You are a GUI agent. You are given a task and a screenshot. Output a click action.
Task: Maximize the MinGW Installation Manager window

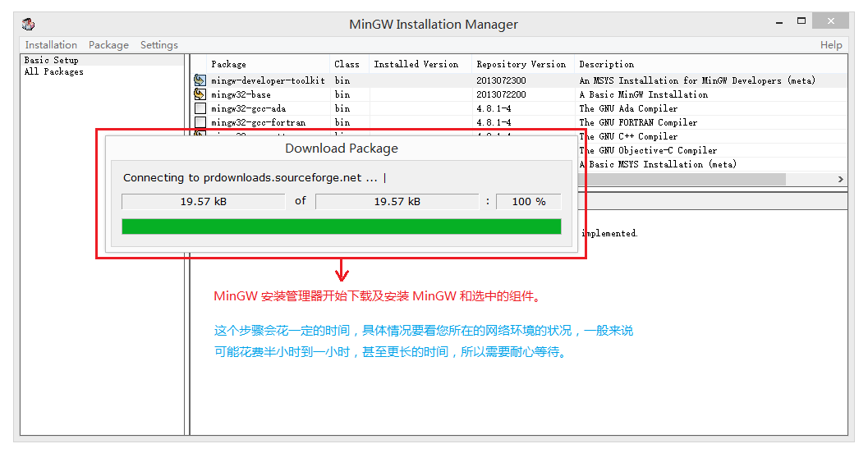801,21
